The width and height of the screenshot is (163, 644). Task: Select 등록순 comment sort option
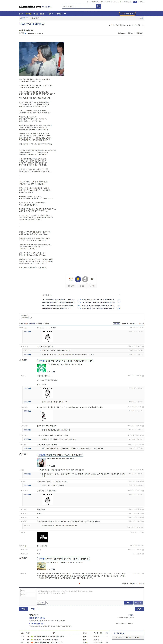pos(32,324)
